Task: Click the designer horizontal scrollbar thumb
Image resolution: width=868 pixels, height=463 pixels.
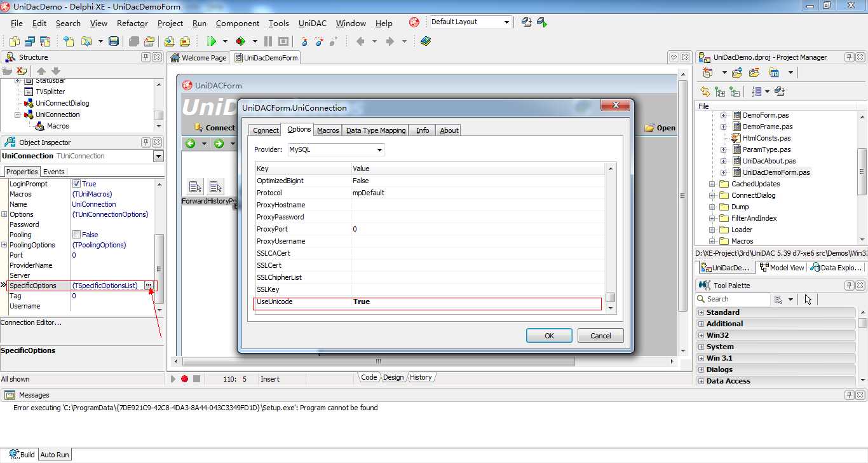Action: (377, 361)
